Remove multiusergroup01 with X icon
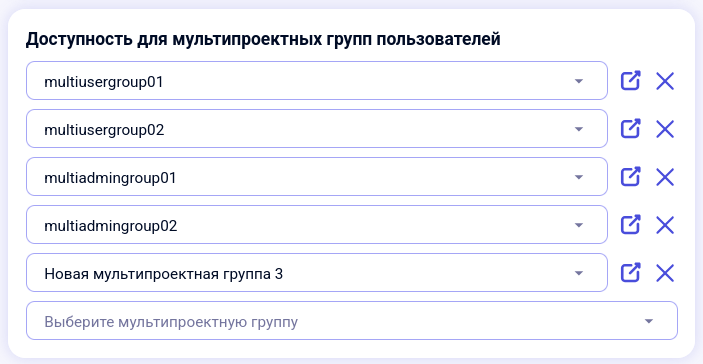 pos(665,82)
